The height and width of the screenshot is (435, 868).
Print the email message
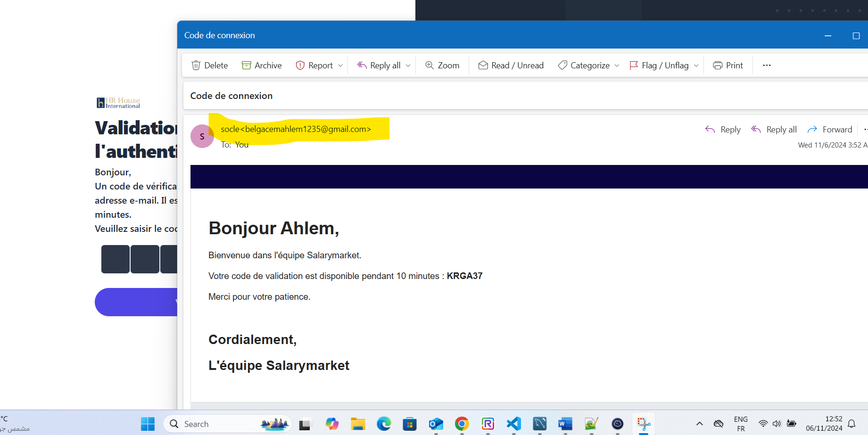tap(728, 66)
